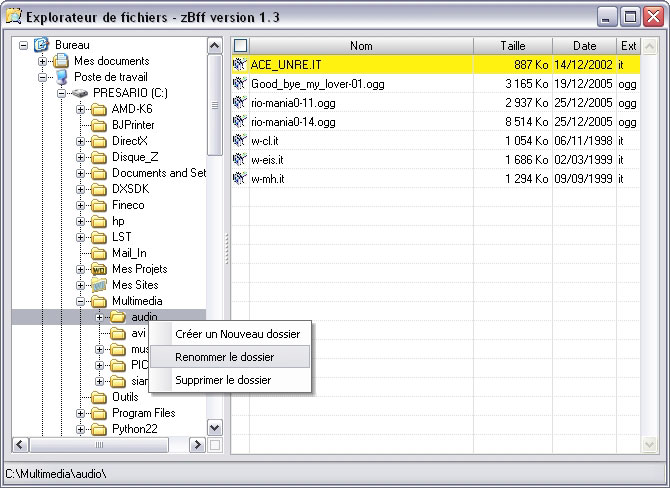Click the pane splitter grip between panels

tap(226, 248)
